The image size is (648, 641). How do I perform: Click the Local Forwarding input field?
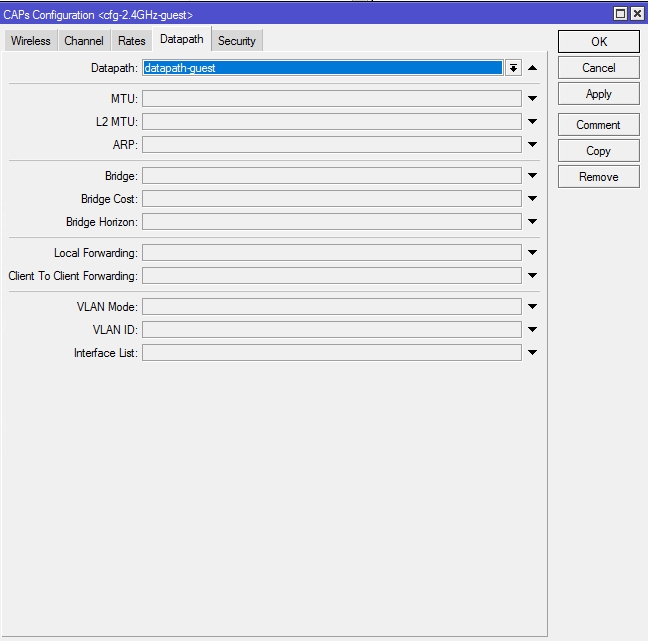click(332, 253)
